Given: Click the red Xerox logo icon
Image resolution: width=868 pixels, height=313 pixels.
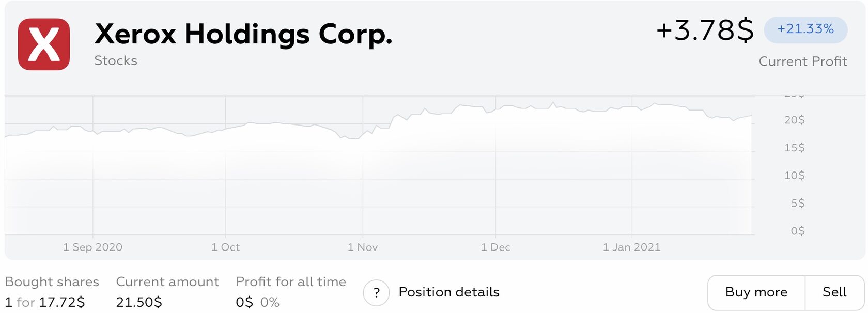Looking at the screenshot, I should 44,44.
